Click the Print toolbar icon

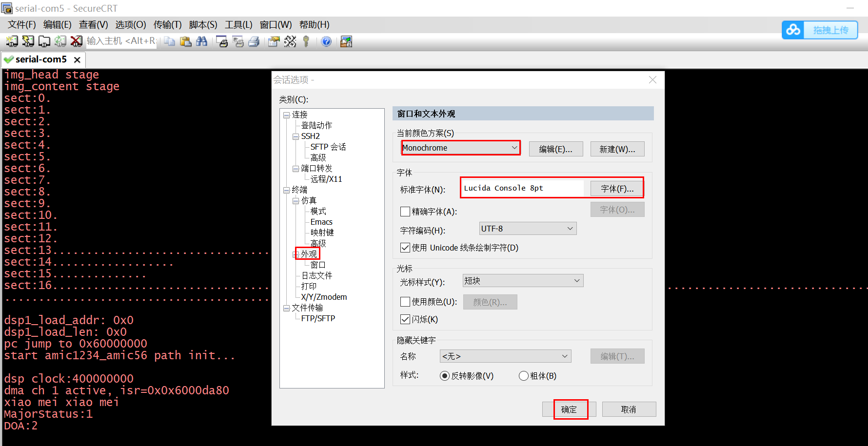point(254,41)
